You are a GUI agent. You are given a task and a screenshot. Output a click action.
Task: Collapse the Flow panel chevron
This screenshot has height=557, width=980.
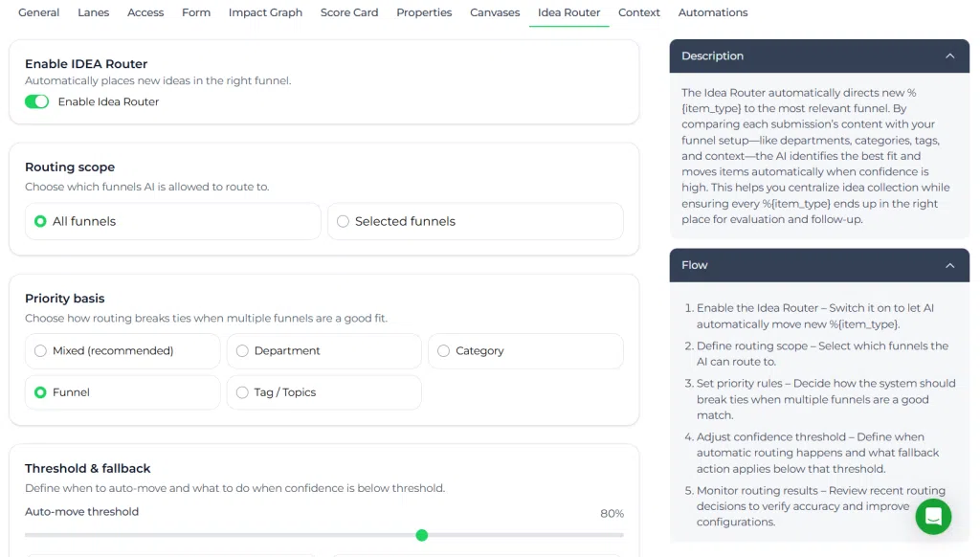click(x=949, y=265)
